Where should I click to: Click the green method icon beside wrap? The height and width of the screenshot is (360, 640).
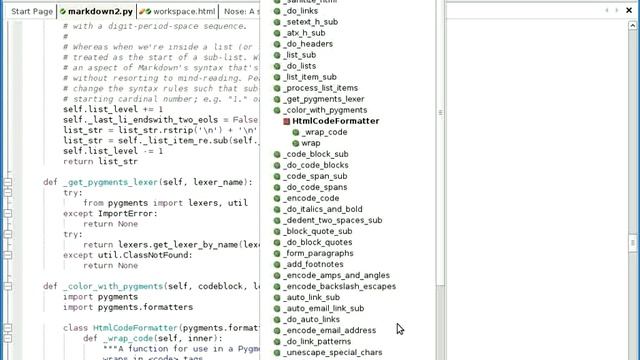coord(296,143)
